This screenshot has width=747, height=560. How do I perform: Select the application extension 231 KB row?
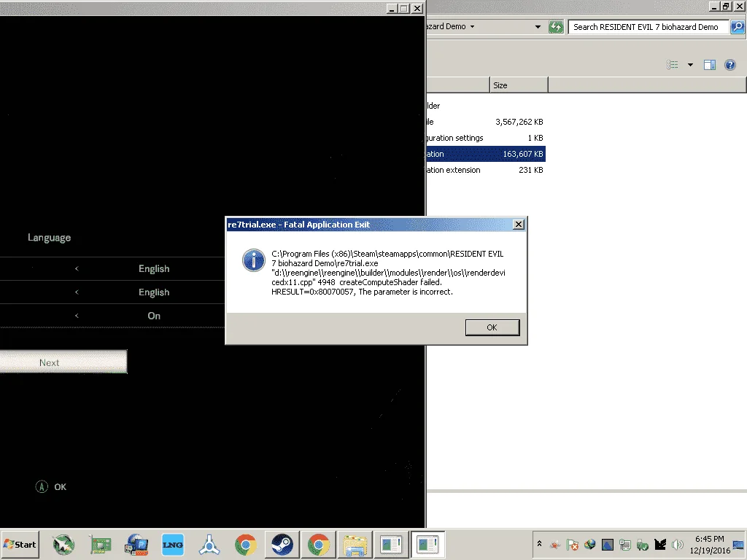click(485, 170)
